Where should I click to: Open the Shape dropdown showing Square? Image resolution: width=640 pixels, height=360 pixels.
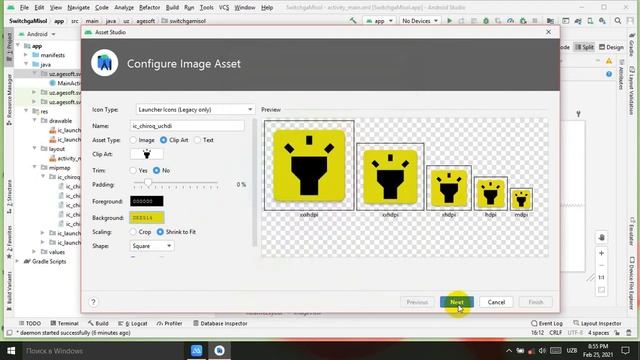(x=152, y=246)
